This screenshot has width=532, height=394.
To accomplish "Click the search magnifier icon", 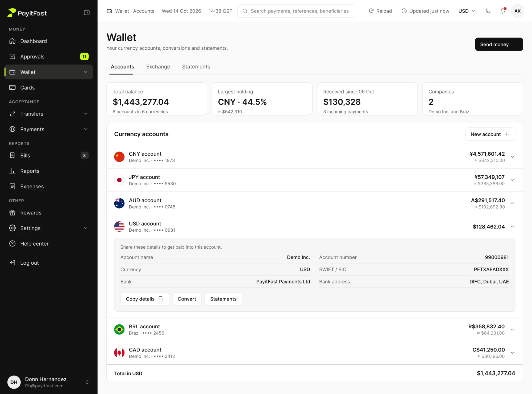I will (245, 11).
